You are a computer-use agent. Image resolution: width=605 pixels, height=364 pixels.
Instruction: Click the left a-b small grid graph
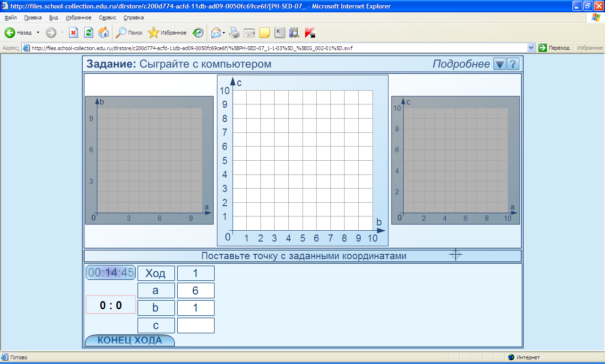point(149,160)
